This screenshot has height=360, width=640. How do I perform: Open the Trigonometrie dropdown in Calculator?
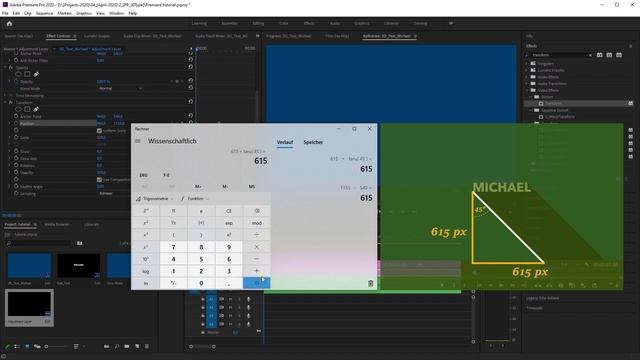155,199
